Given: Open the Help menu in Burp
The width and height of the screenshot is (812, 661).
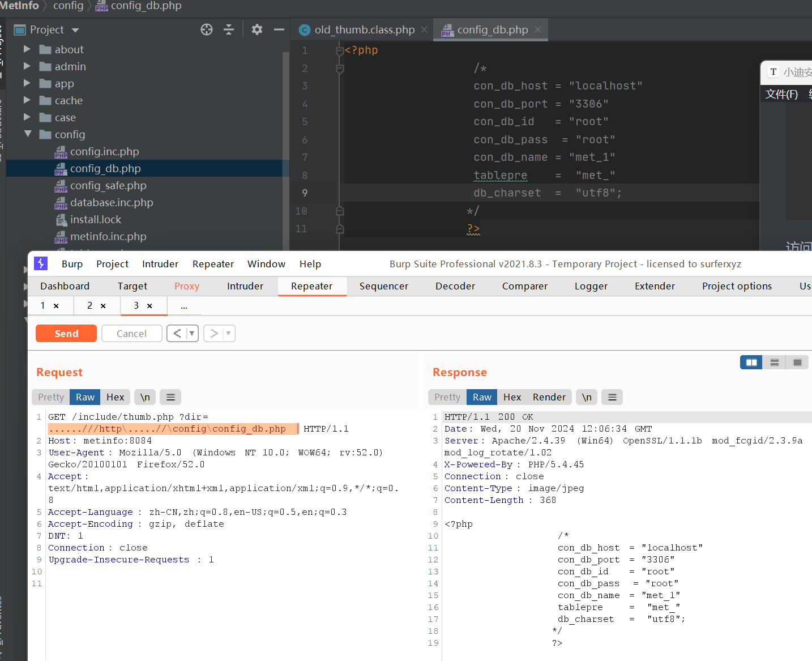Looking at the screenshot, I should click(310, 264).
